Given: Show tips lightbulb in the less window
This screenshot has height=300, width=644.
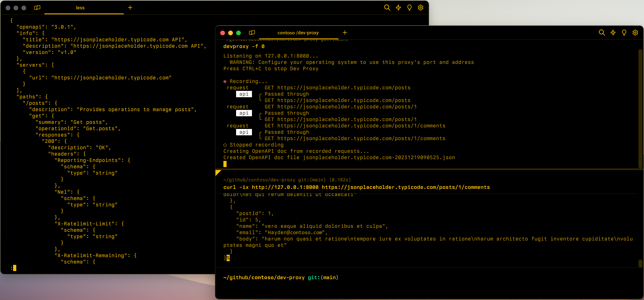Looking at the screenshot, I should pyautogui.click(x=409, y=8).
